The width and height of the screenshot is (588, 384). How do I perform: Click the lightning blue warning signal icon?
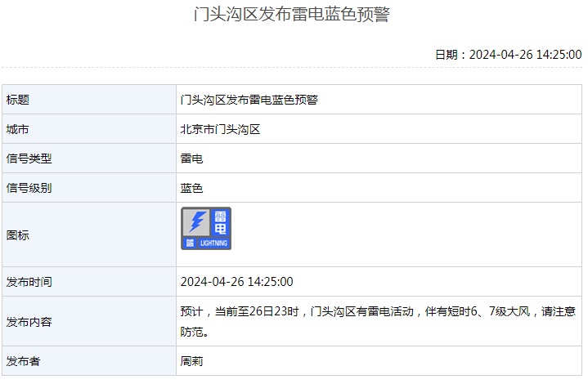pyautogui.click(x=206, y=229)
